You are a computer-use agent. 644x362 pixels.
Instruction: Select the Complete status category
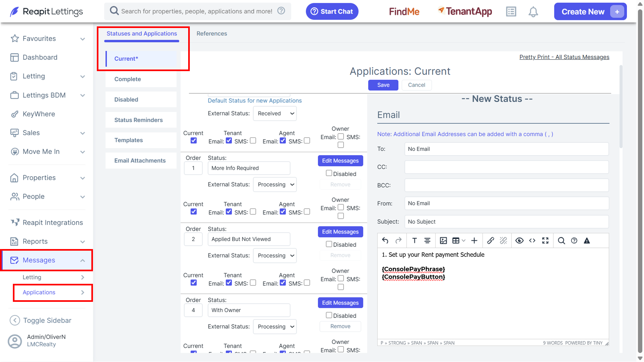tap(141, 79)
